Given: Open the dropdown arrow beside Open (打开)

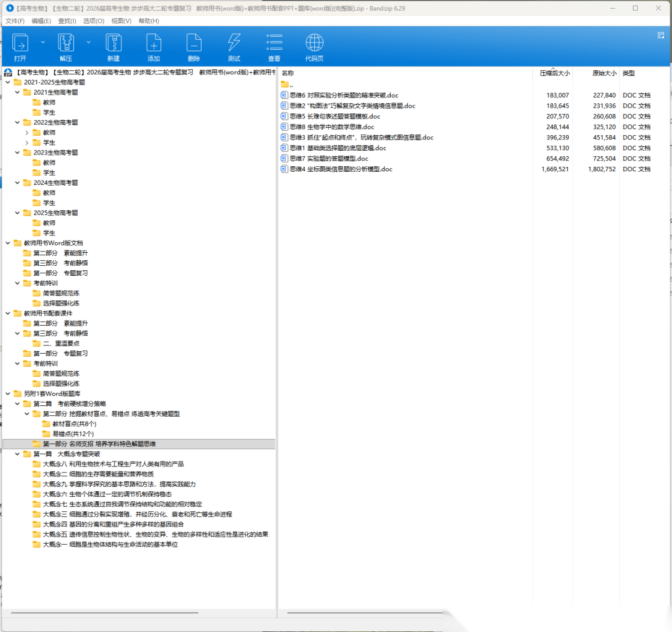Looking at the screenshot, I should (x=43, y=42).
